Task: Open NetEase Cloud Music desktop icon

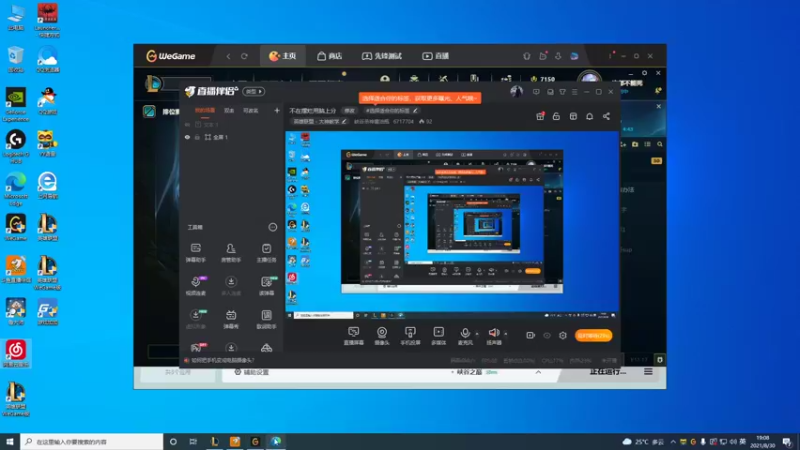Action: pos(15,354)
